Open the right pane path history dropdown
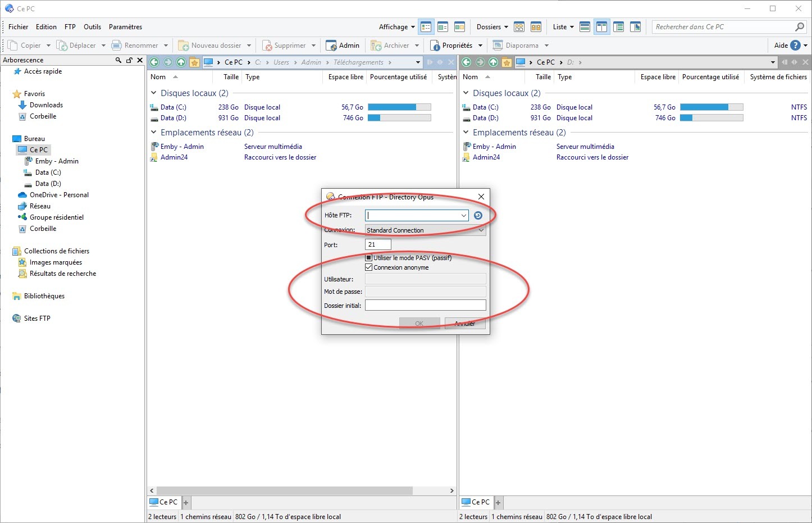 click(x=773, y=62)
